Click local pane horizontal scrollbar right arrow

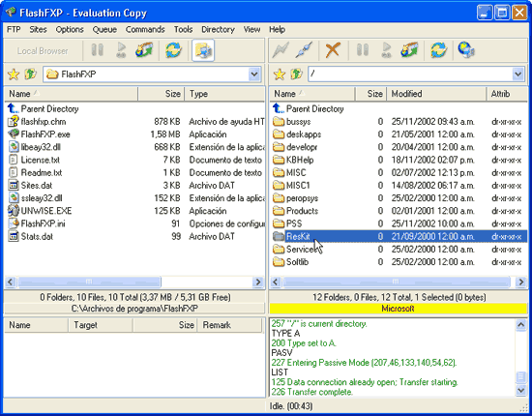tap(258, 282)
